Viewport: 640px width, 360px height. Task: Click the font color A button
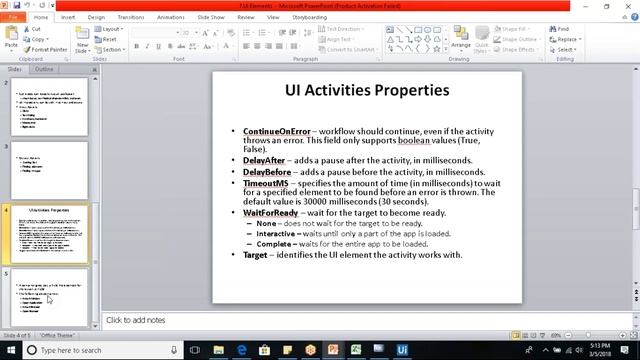click(x=226, y=46)
